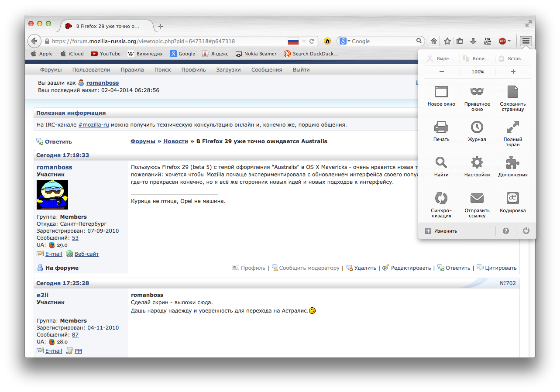Open Preferences gear icon (Настройки)

[x=477, y=162]
